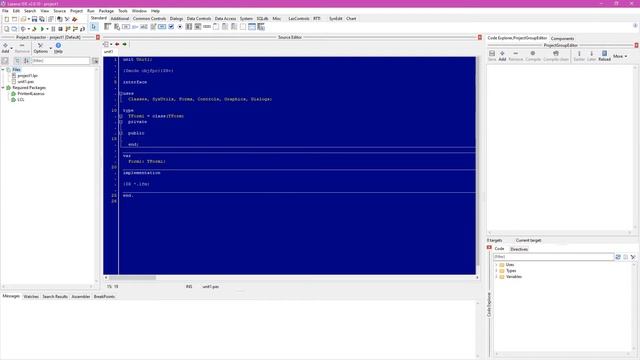Collapse the Required Packages tree node
The image size is (640, 360).
click(x=3, y=88)
